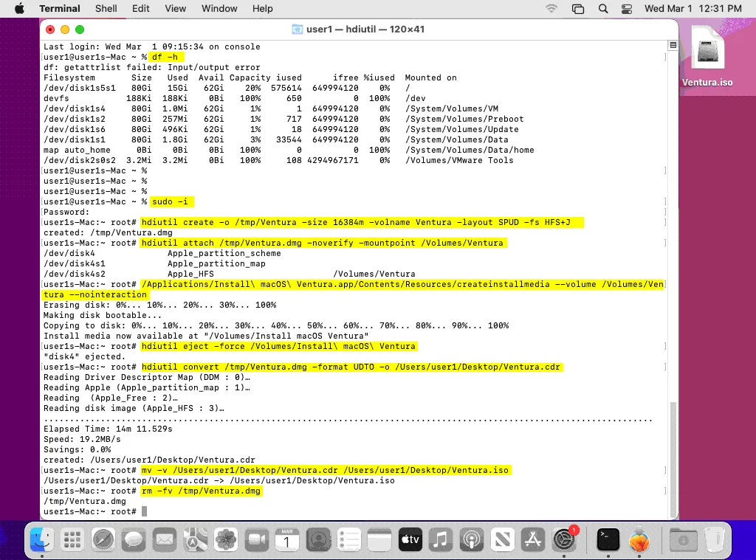Screen dimensions: 756x560
Task: Open the App Store dock icon
Action: [532, 540]
